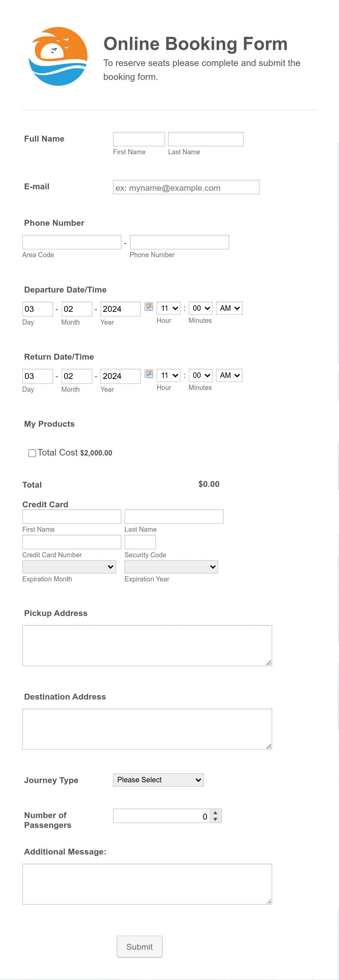This screenshot has width=339, height=980.
Task: Open the Expiration Year dropdown
Action: pyautogui.click(x=171, y=566)
